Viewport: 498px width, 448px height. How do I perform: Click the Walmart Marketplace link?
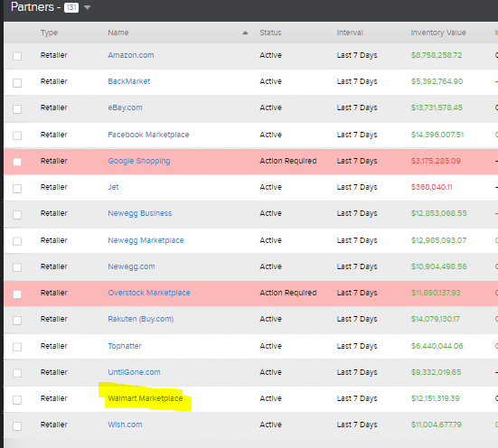tap(146, 398)
